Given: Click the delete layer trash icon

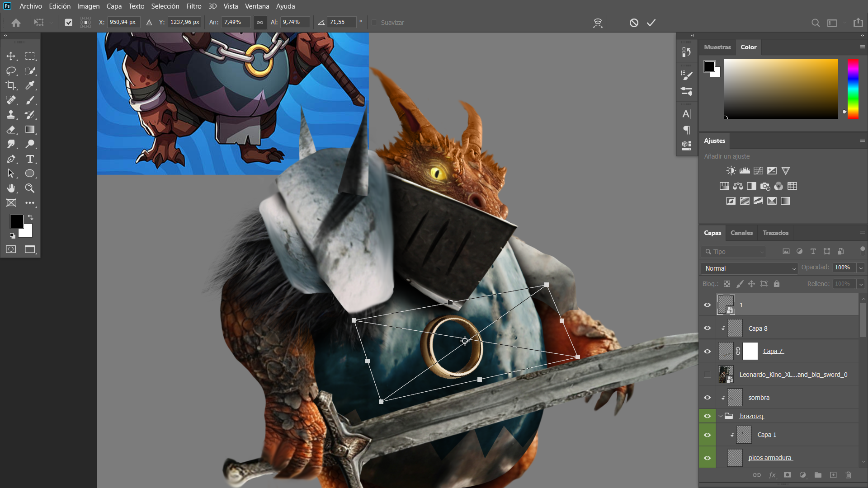Looking at the screenshot, I should [848, 475].
